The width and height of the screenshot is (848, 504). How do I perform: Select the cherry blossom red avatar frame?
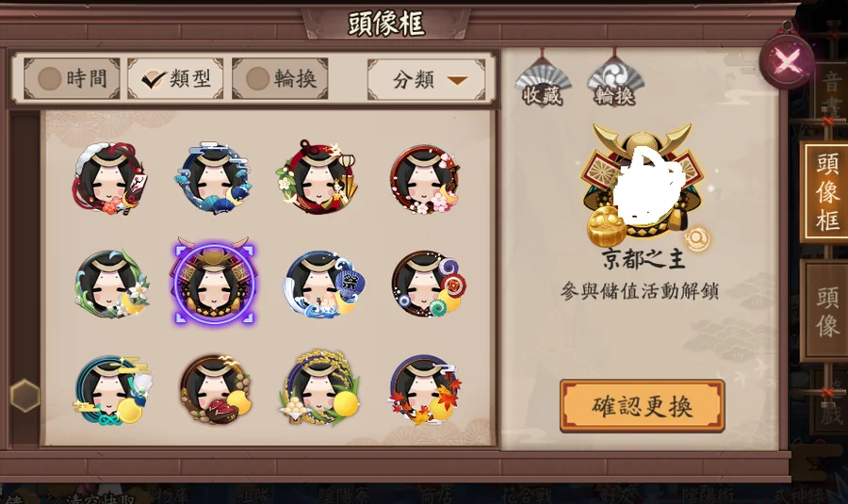pyautogui.click(x=425, y=179)
